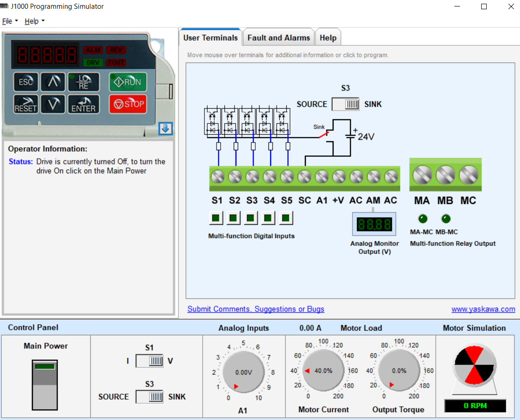Toggle the S5 digital input switch
This screenshot has width=520, height=420.
click(286, 218)
